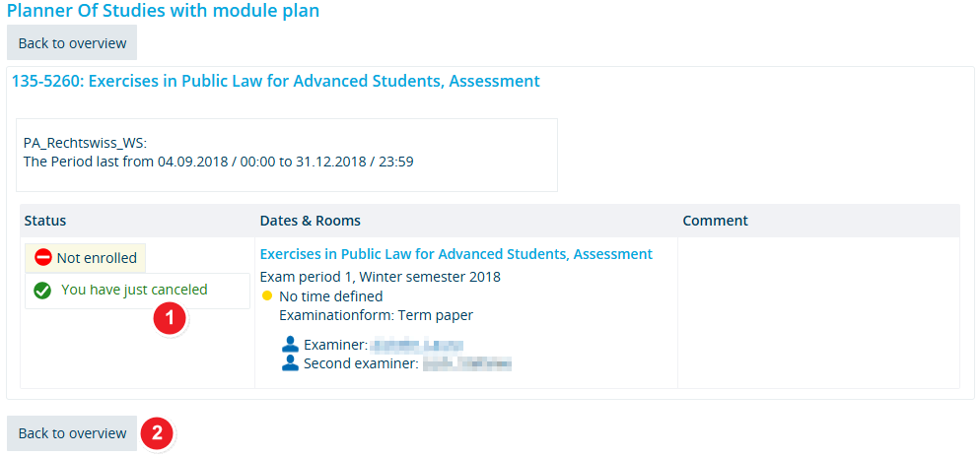
Task: Select the Not enrolled status label
Action: [97, 258]
